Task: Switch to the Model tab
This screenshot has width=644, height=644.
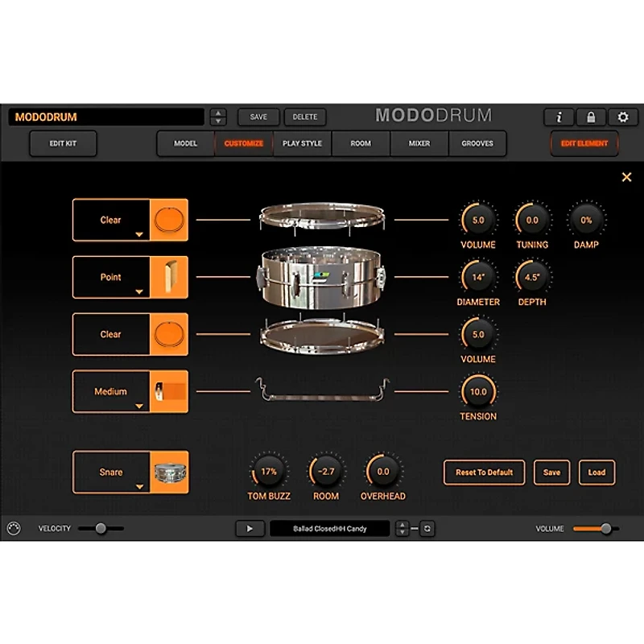Action: [x=186, y=144]
